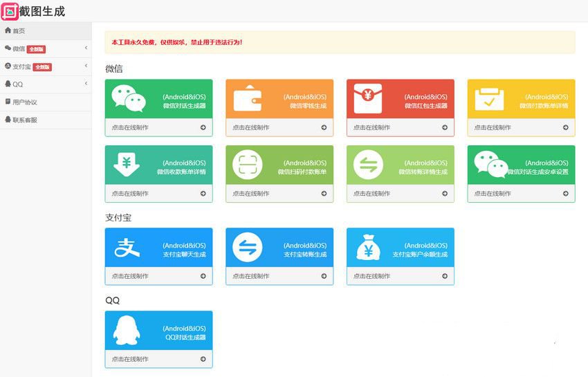This screenshot has width=588, height=377.
Task: Click the yen down-arrow icon on 微信收款账单详情
Action: tap(127, 165)
